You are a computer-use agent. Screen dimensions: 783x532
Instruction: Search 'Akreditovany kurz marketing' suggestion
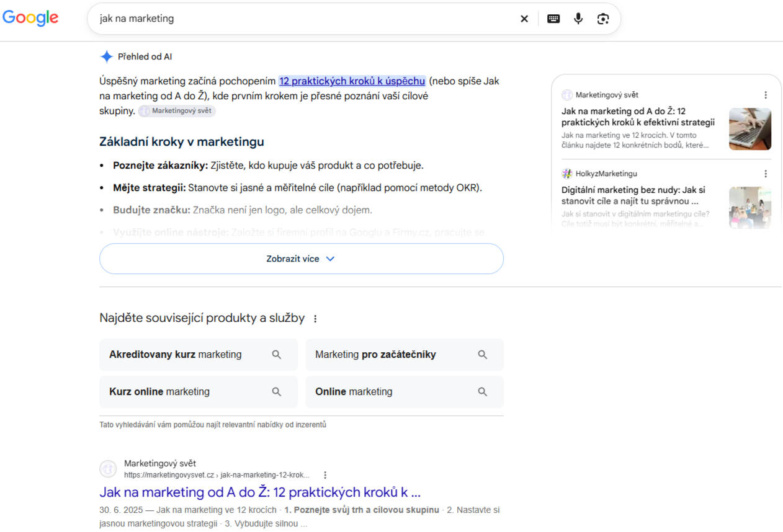199,355
